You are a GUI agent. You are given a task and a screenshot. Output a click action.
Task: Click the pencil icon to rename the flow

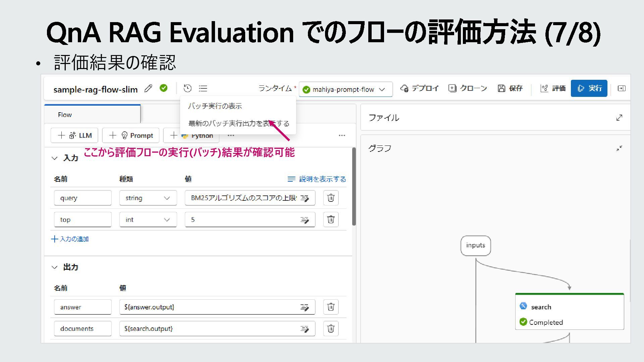coord(148,88)
